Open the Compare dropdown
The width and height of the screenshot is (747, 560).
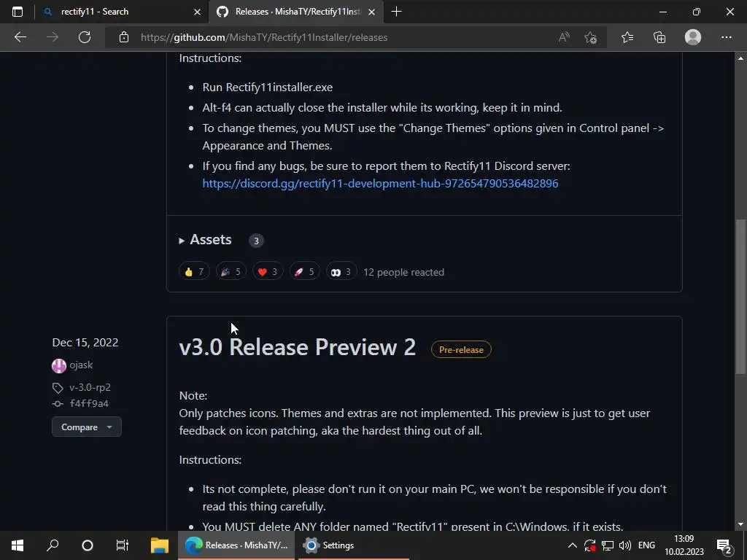click(x=87, y=427)
